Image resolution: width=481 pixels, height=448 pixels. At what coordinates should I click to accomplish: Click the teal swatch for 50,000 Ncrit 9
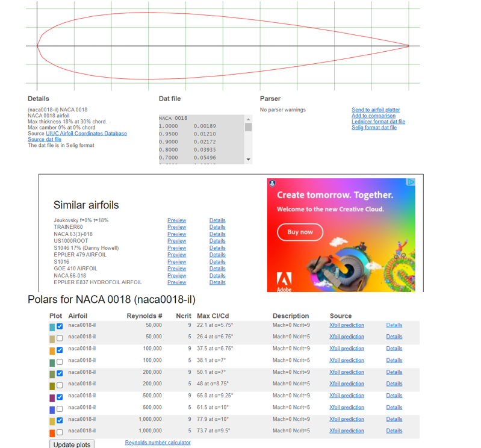[52, 327]
